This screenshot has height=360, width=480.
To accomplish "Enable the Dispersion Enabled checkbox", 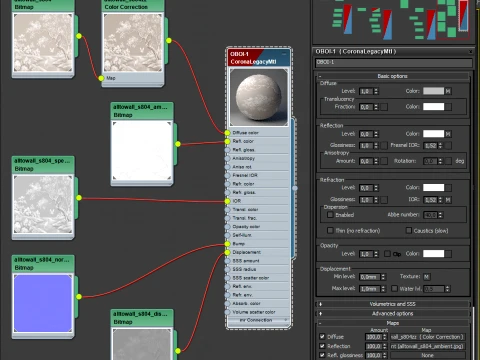I will (330, 215).
